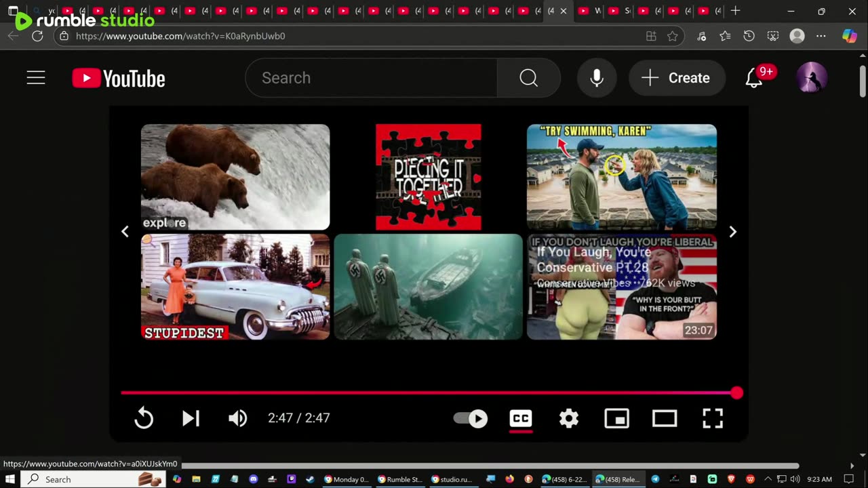Open the 9:23 AM clock calendar

click(x=819, y=479)
